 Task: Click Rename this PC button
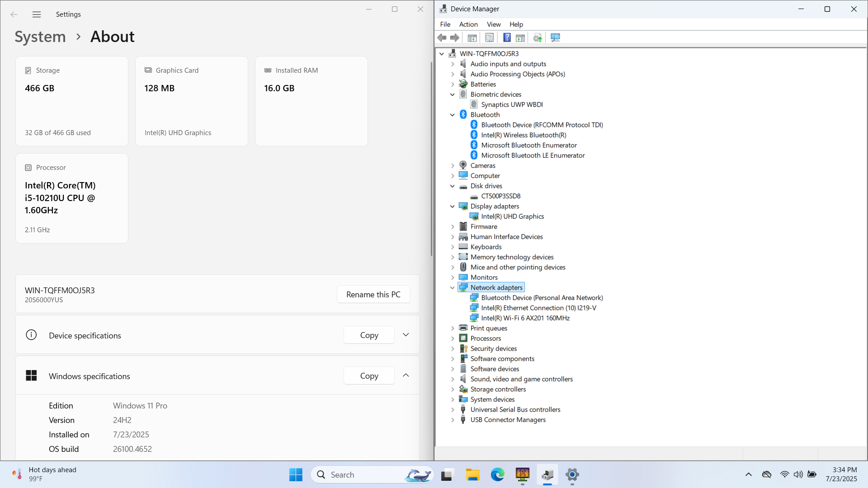(x=373, y=294)
